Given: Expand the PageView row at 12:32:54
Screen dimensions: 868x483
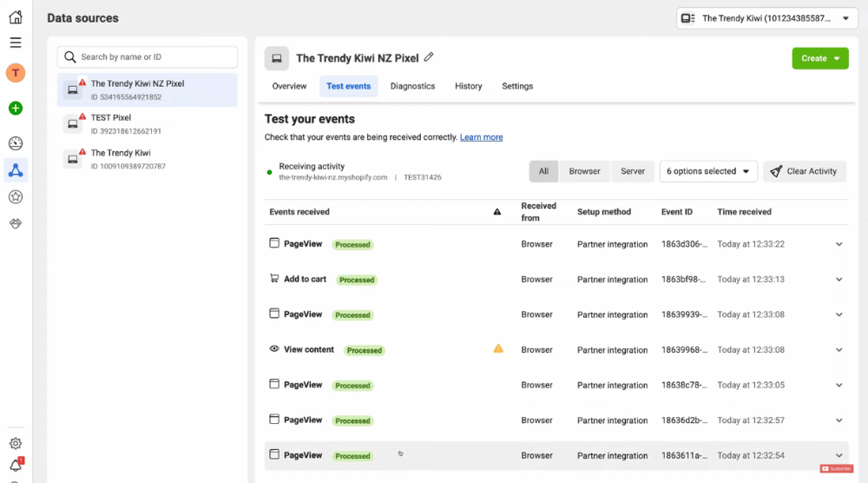Looking at the screenshot, I should tap(839, 455).
